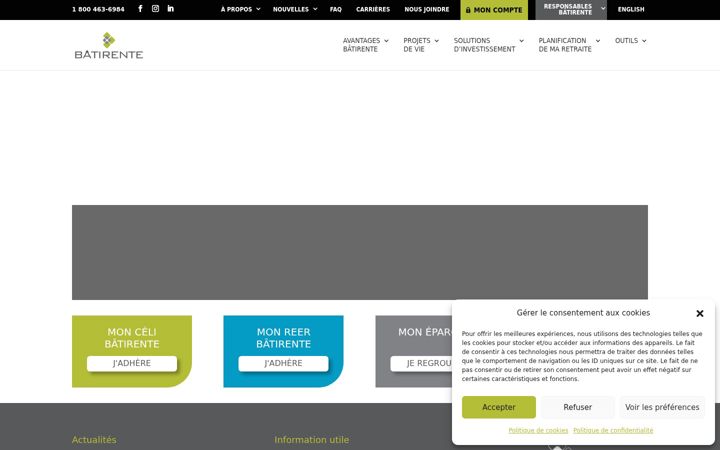This screenshot has width=720, height=450.
Task: Switch the site to English
Action: pyautogui.click(x=631, y=9)
